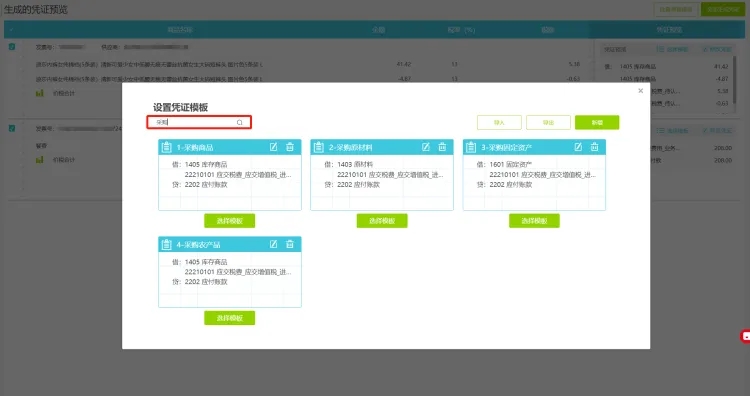750x396 pixels.
Task: Edit the 1-采购商品 template
Action: tap(273, 147)
